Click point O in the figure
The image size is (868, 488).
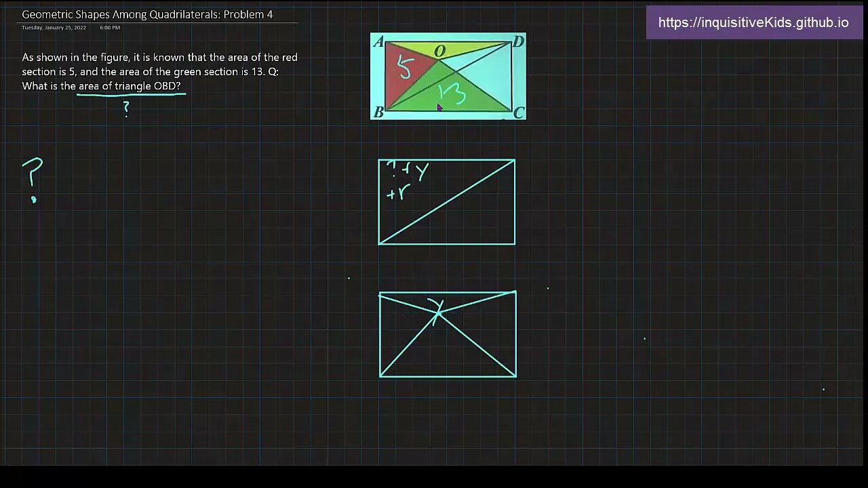click(x=439, y=51)
